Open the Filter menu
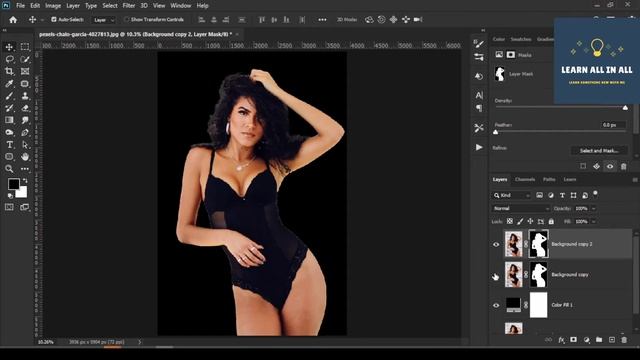 coord(129,6)
